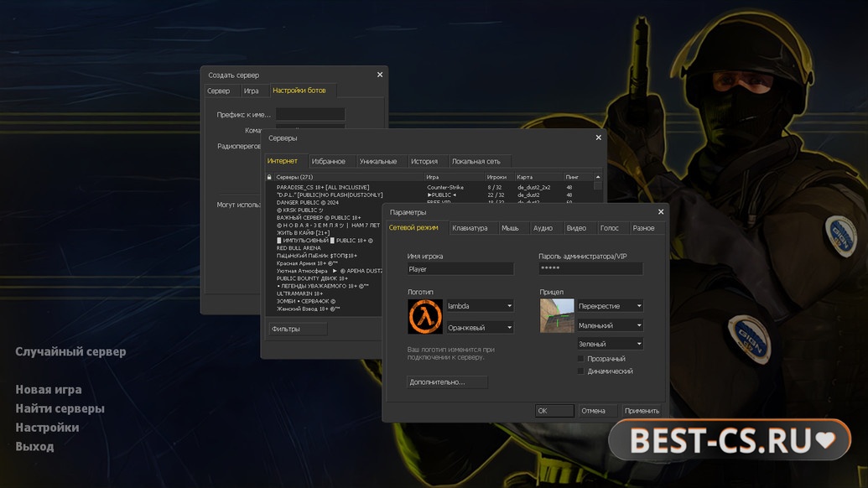868x488 pixels.
Task: Sort by the Серверы (271) column header
Action: 349,177
